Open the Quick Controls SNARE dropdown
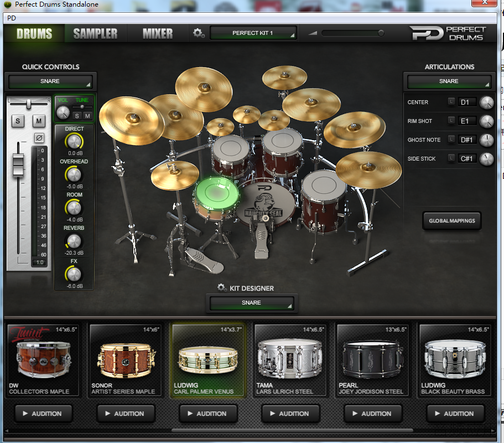 [x=50, y=81]
